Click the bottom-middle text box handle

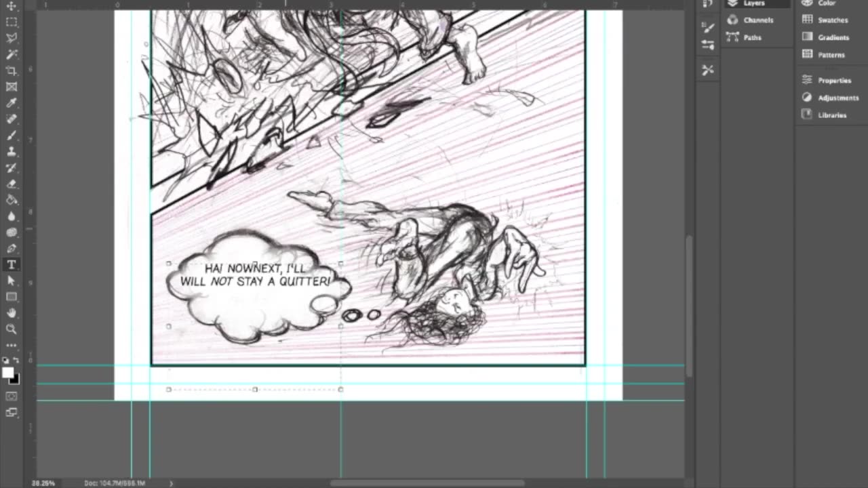pos(255,389)
